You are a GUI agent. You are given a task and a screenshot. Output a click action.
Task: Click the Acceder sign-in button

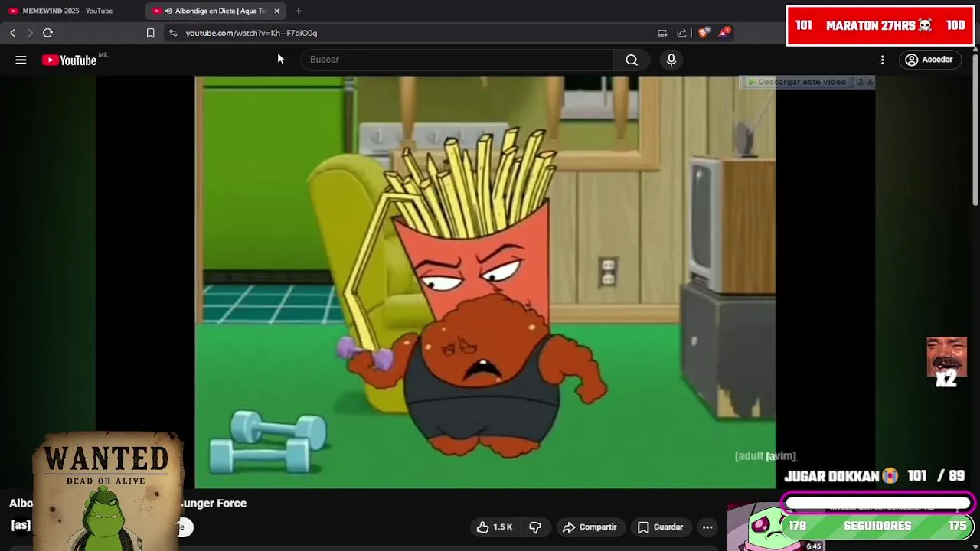coord(929,60)
